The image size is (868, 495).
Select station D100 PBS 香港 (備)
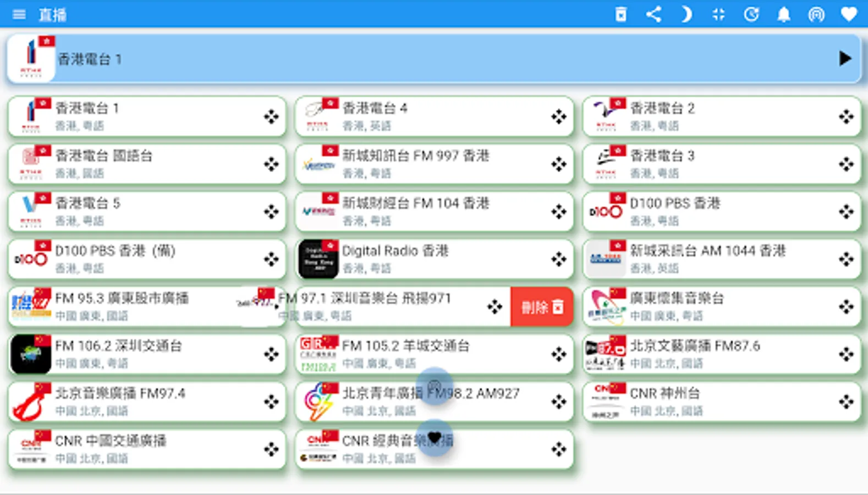pyautogui.click(x=147, y=259)
